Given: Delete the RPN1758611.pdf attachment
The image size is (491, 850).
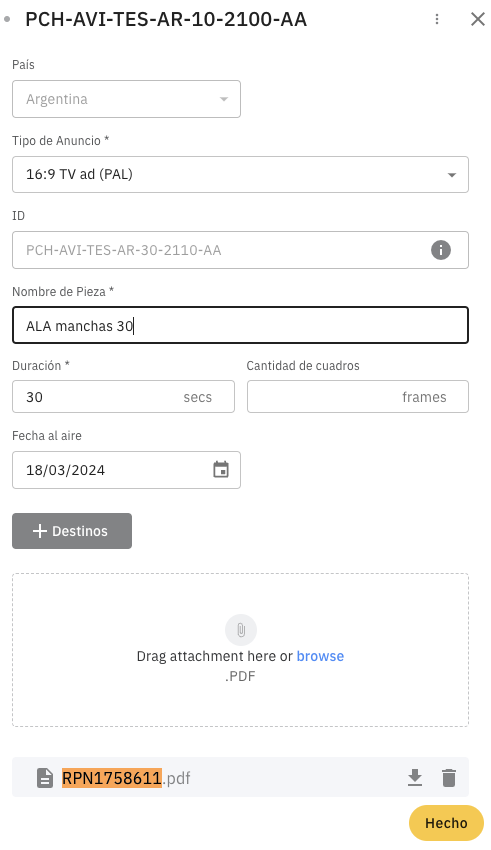Looking at the screenshot, I should [x=449, y=777].
